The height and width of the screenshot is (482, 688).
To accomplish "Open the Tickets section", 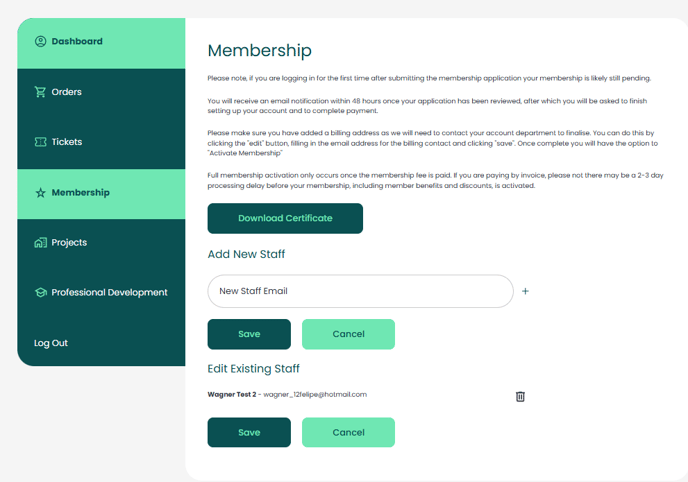I will coord(67,142).
